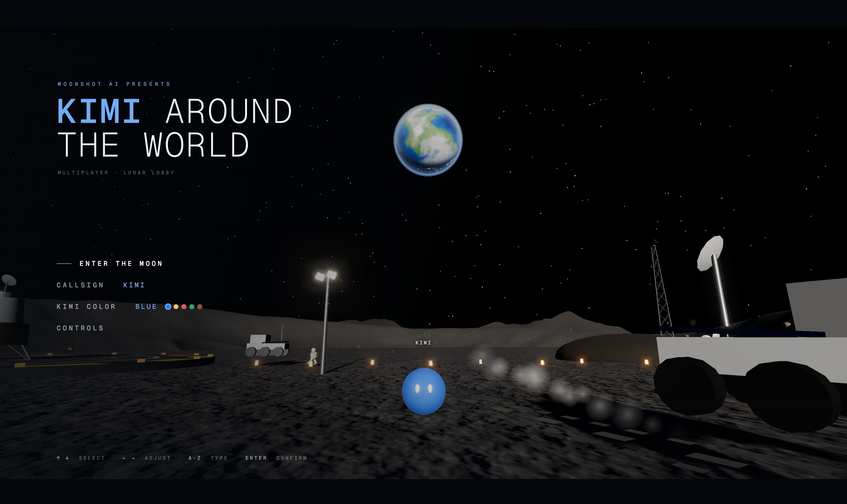Click the blue KIMI word in title

pyautogui.click(x=99, y=111)
